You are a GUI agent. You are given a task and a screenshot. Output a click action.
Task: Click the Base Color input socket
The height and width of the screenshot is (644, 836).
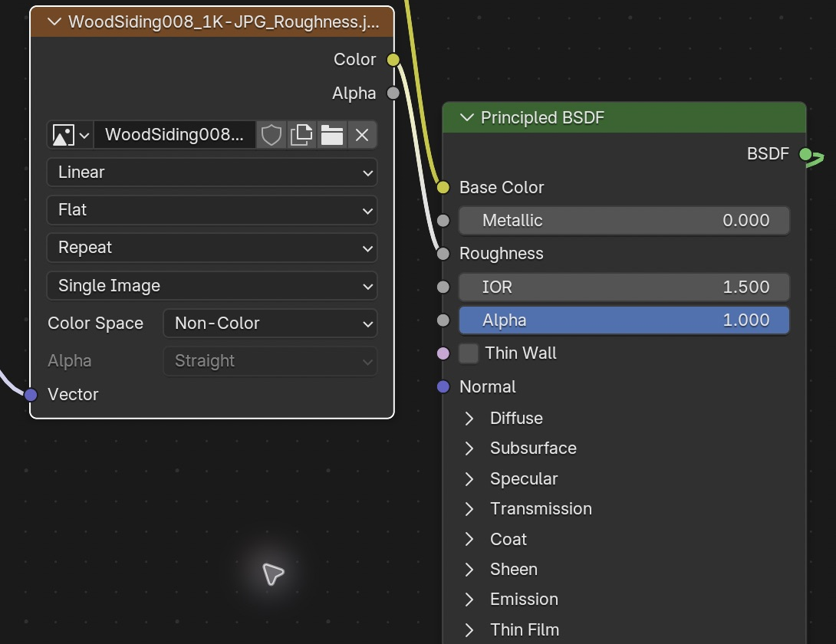443,188
